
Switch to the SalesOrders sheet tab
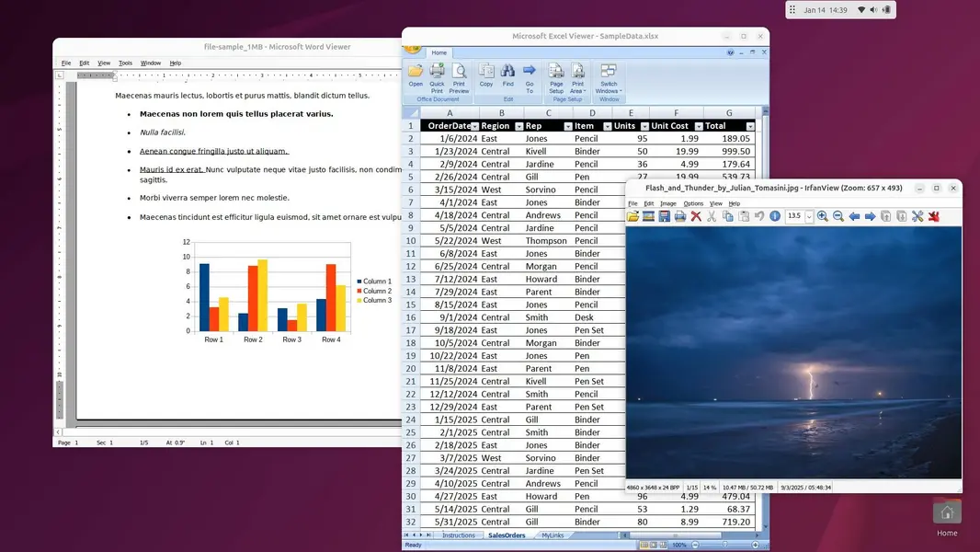[x=507, y=535]
